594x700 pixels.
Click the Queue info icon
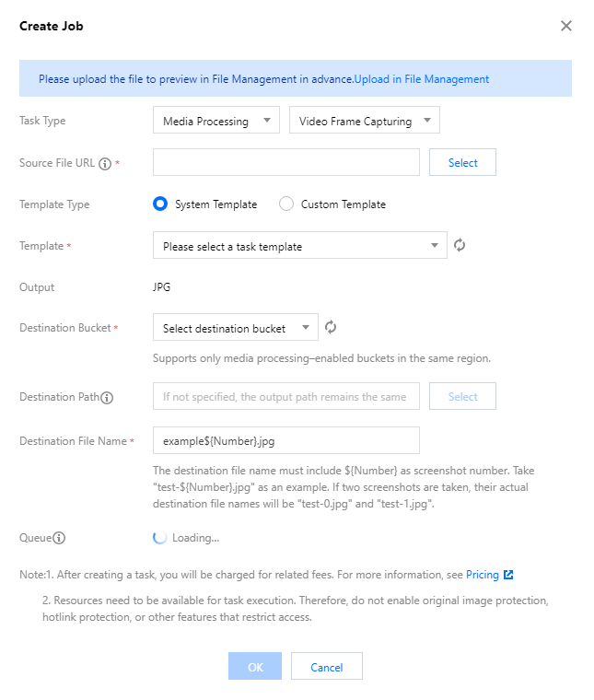click(59, 538)
